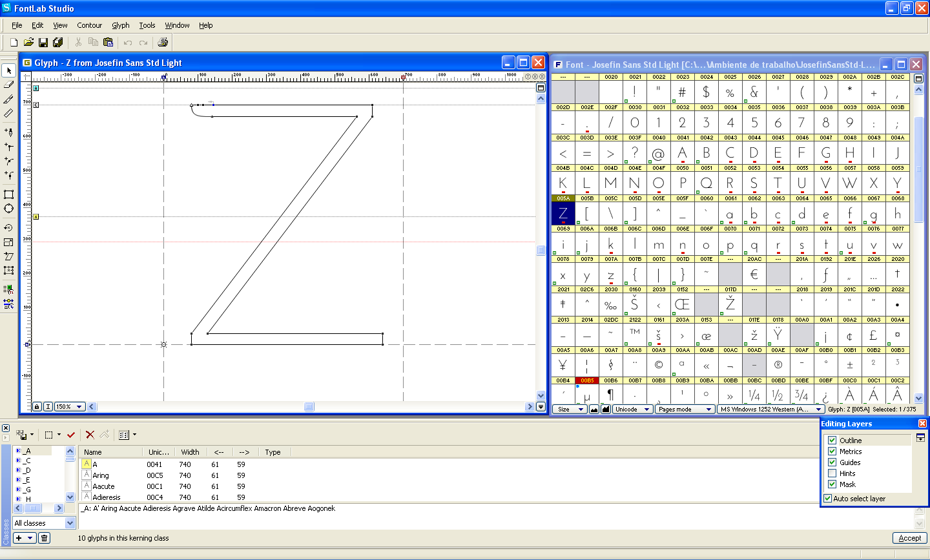Open the Glyph menu
This screenshot has width=930, height=560.
click(x=121, y=25)
